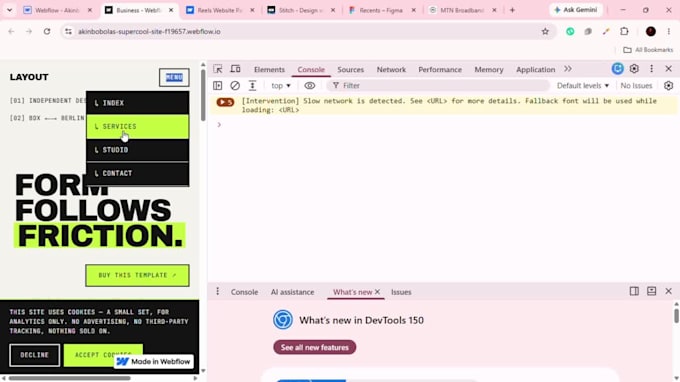Click the preserve log download icon

[x=252, y=85]
